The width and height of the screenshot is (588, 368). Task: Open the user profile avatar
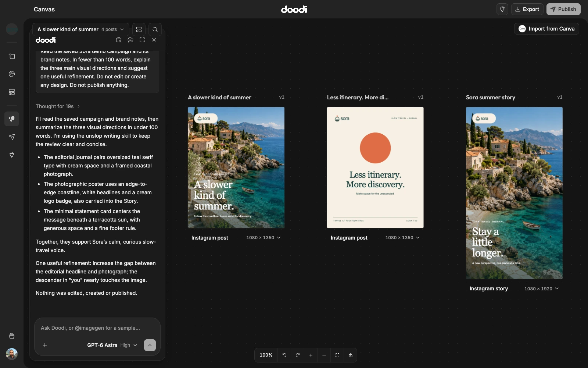[12, 354]
